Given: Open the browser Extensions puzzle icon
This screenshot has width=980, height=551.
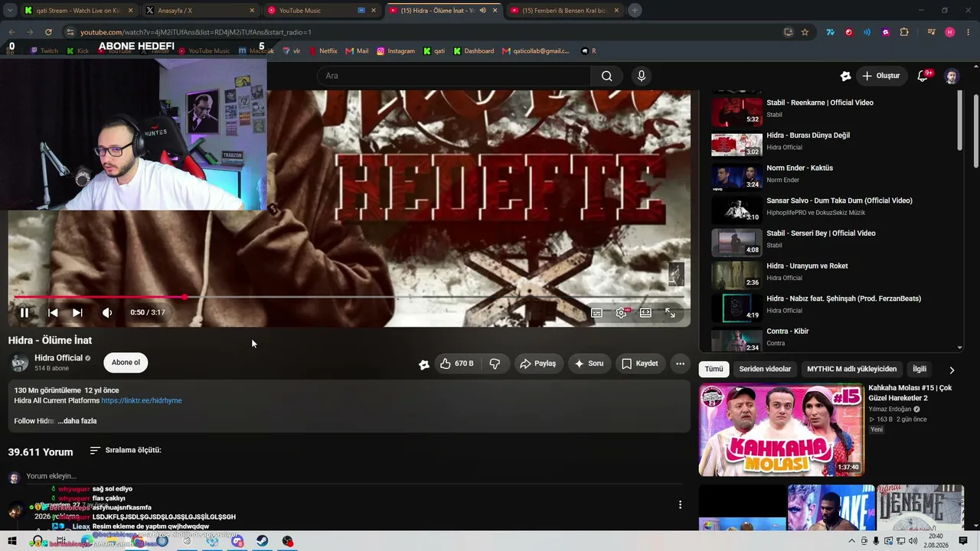Looking at the screenshot, I should 904,32.
